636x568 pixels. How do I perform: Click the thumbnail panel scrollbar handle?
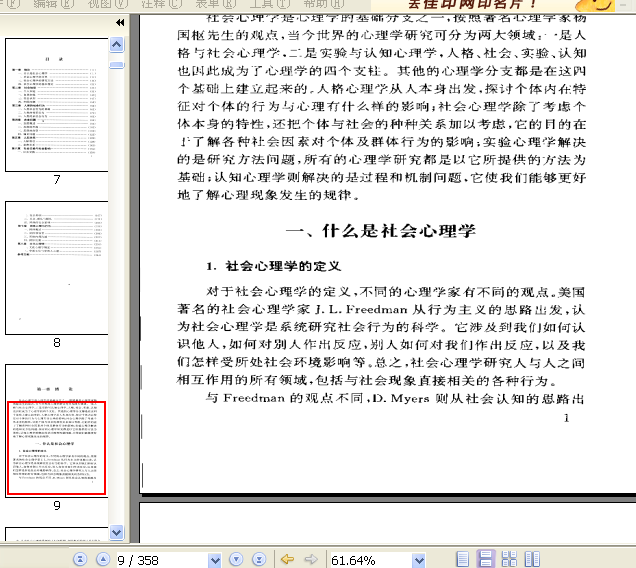116,65
